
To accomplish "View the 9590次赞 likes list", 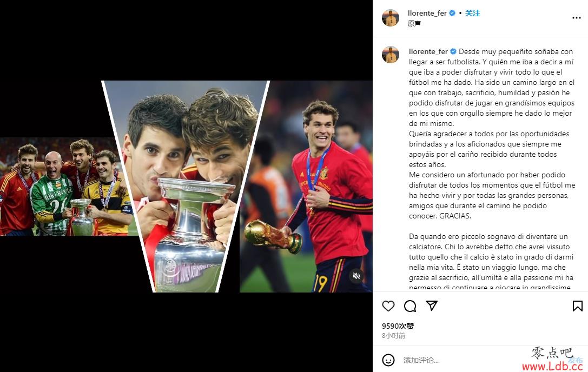I will pyautogui.click(x=398, y=326).
